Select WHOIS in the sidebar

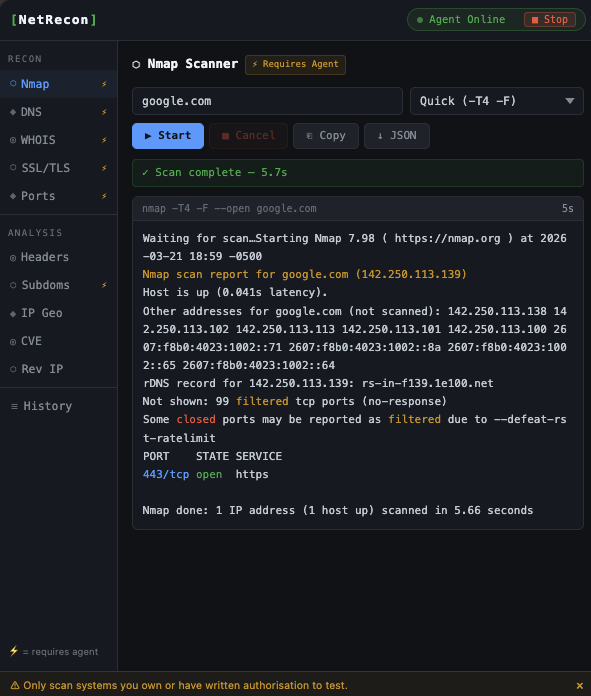point(58,140)
